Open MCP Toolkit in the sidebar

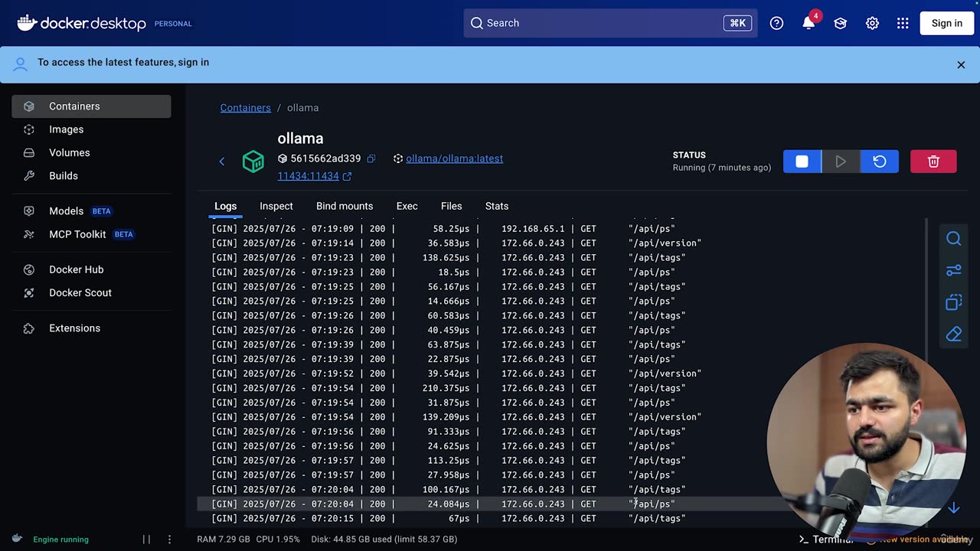pyautogui.click(x=91, y=234)
